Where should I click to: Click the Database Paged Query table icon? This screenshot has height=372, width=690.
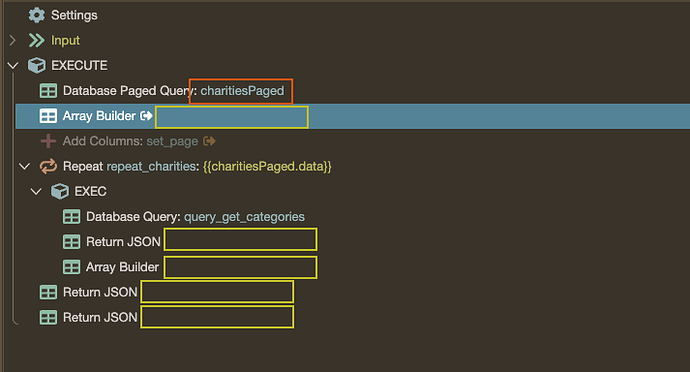tap(48, 91)
